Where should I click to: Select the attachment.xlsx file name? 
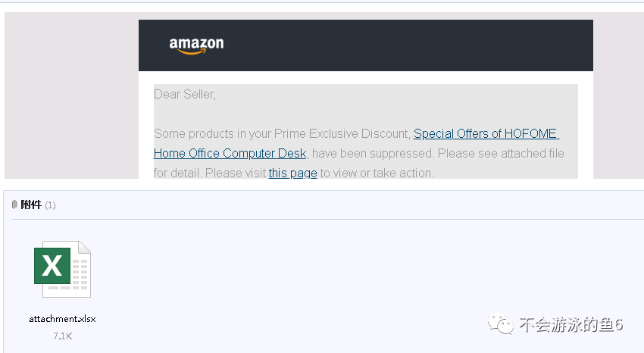pos(62,319)
